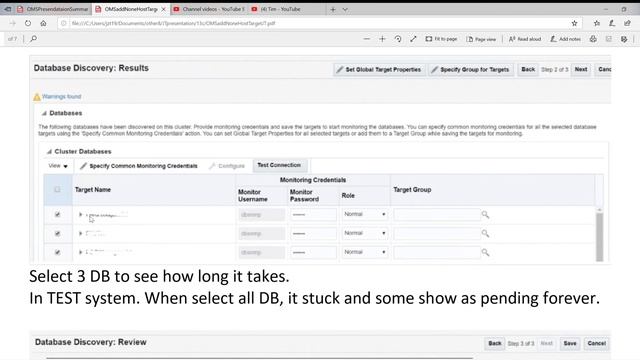
Task: Switch the PDF to full screen
Action: [x=413, y=39]
